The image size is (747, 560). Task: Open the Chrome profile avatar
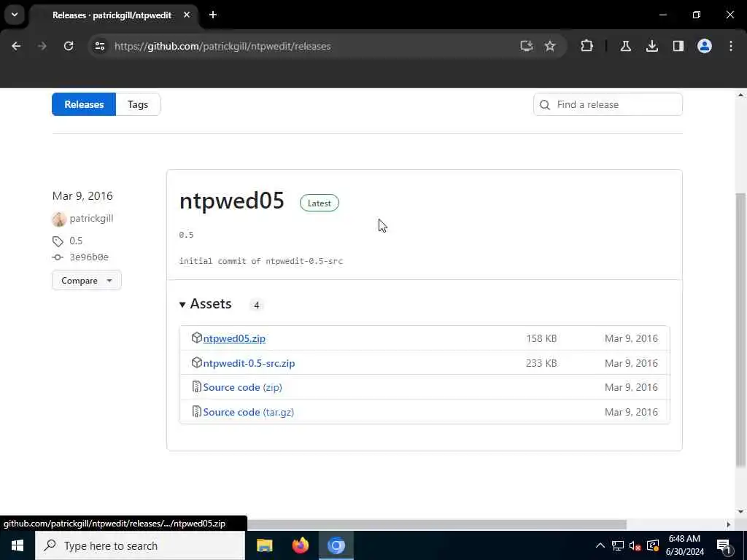[704, 46]
